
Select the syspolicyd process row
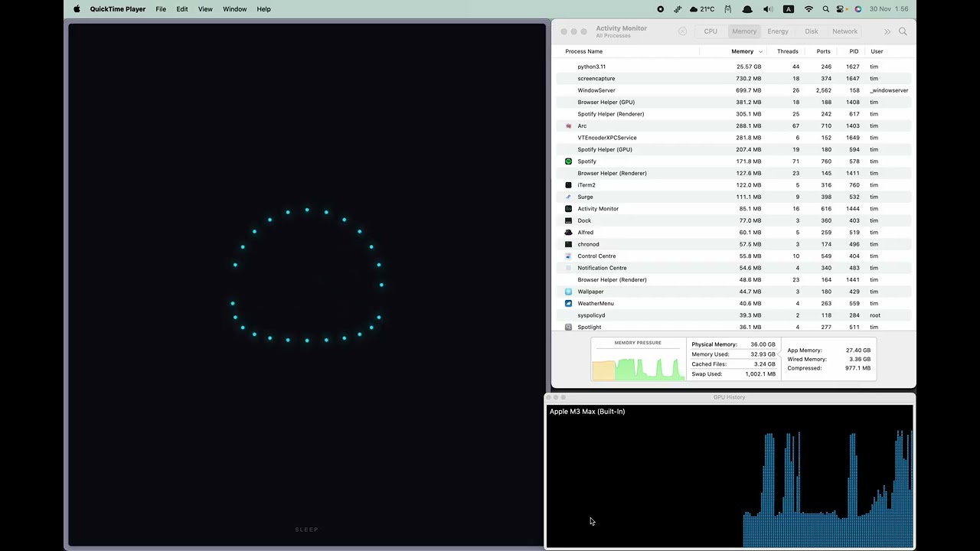tap(733, 315)
